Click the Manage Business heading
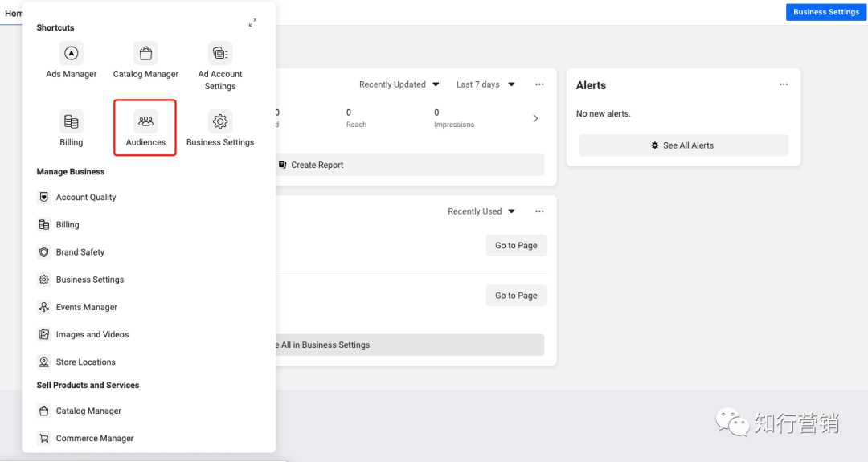The width and height of the screenshot is (868, 462). click(70, 171)
